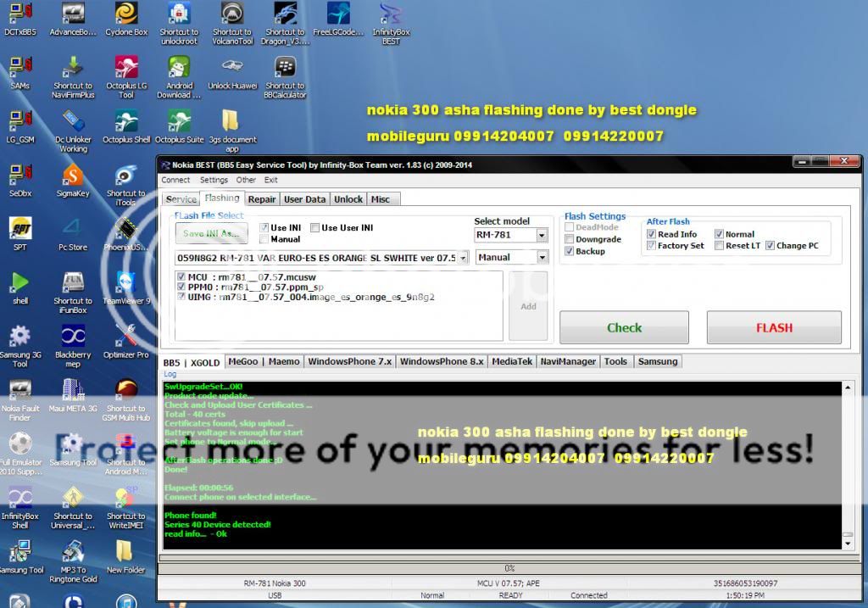Open Shortcut to BBCalculator icon

coord(285,77)
